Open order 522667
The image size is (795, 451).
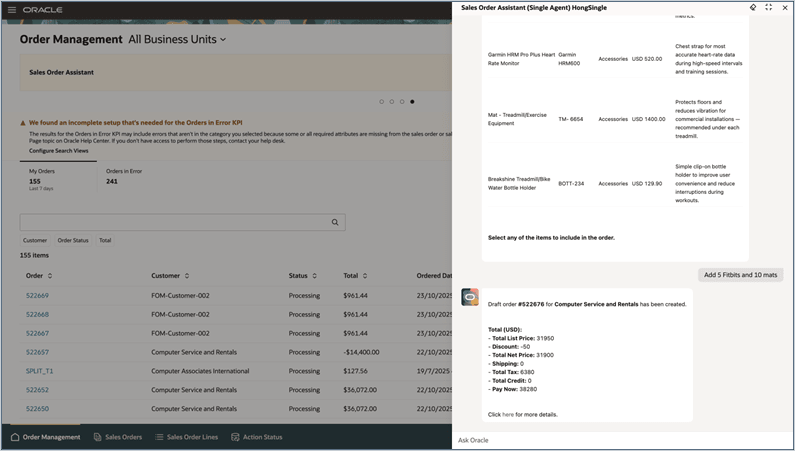[38, 333]
